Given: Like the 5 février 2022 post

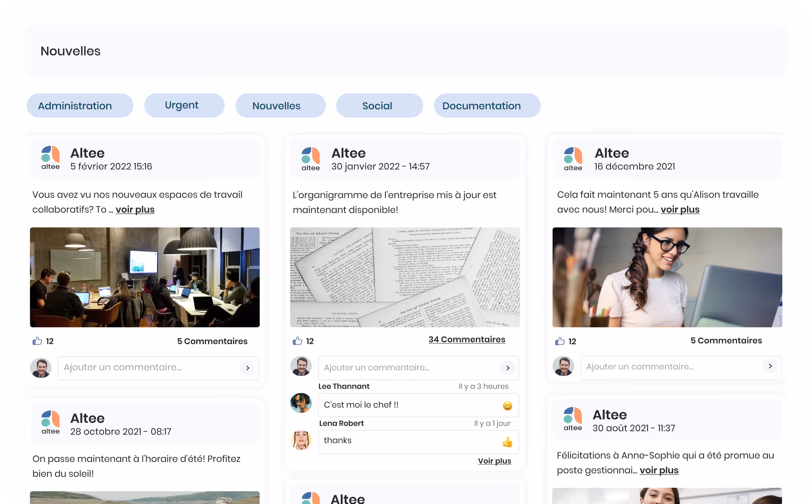Looking at the screenshot, I should (x=37, y=341).
